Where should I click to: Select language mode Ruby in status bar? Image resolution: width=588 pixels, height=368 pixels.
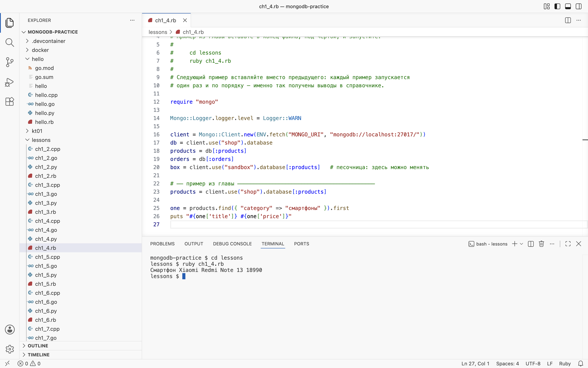click(565, 363)
